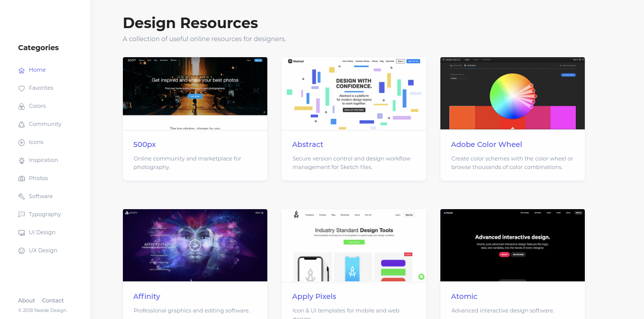Click the Apply Pixels preview thumbnail
The image size is (644, 319).
[354, 245]
